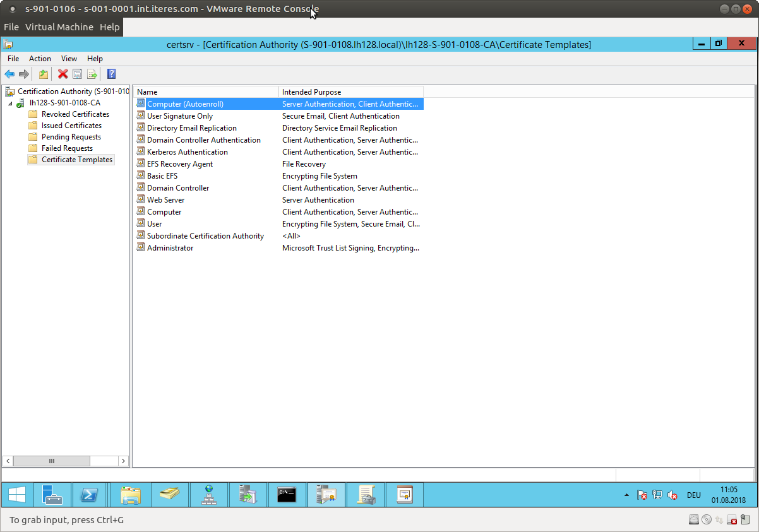Select the Computer (Autoenroll) template
This screenshot has height=532, width=759.
tap(278, 104)
